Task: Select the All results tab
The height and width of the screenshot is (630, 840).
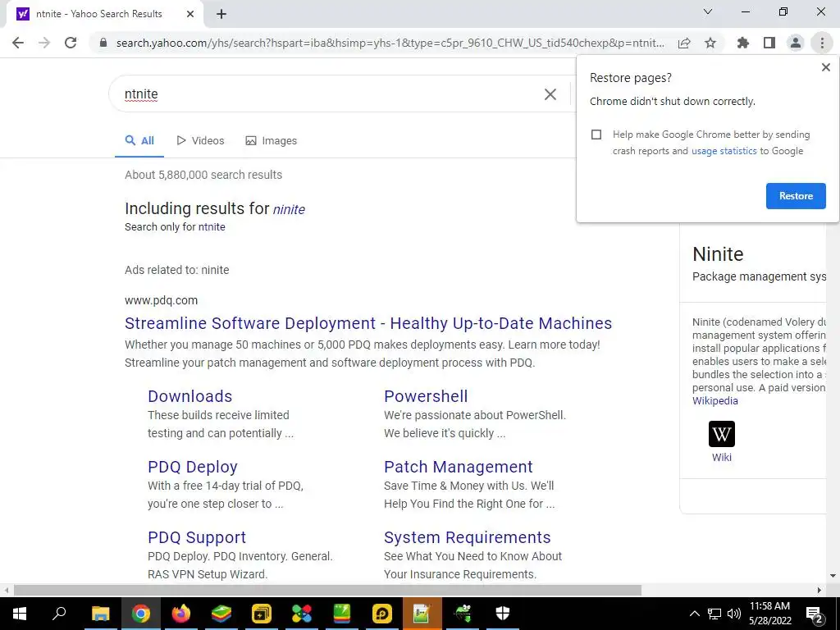Action: tap(139, 141)
